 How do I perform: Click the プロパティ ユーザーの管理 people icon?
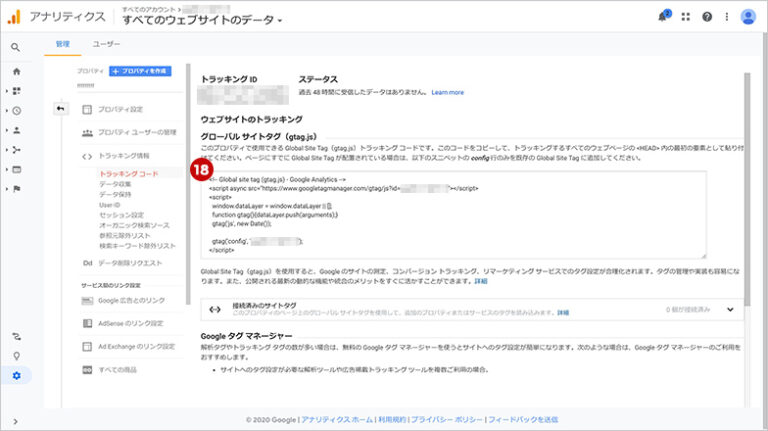pos(87,133)
